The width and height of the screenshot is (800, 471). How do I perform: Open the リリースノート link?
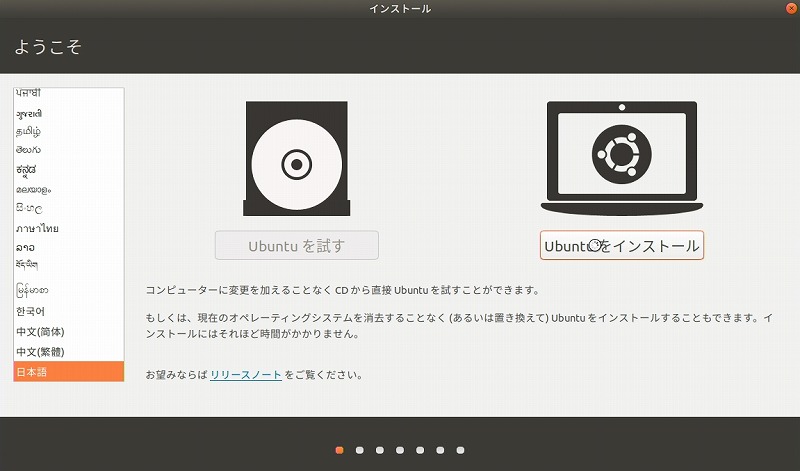point(245,375)
